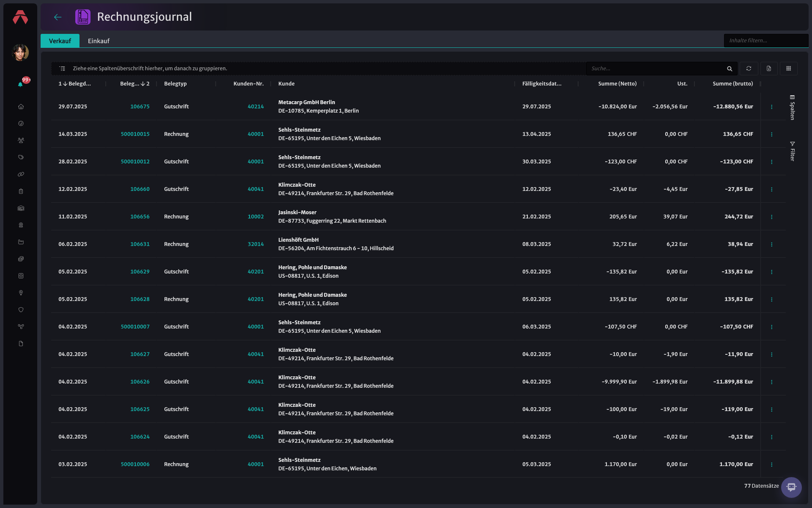Open document number 500010015 link

click(135, 134)
